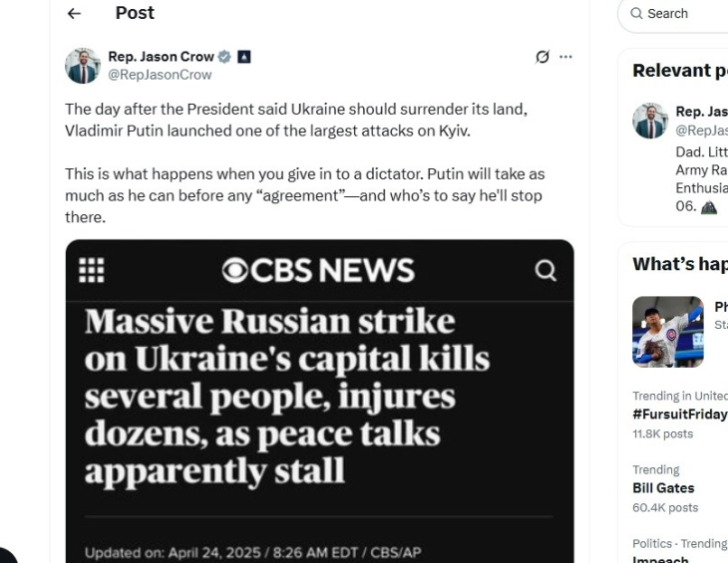This screenshot has height=563, width=728.
Task: Open the #FursuitFriday trending topic
Action: pyautogui.click(x=679, y=415)
